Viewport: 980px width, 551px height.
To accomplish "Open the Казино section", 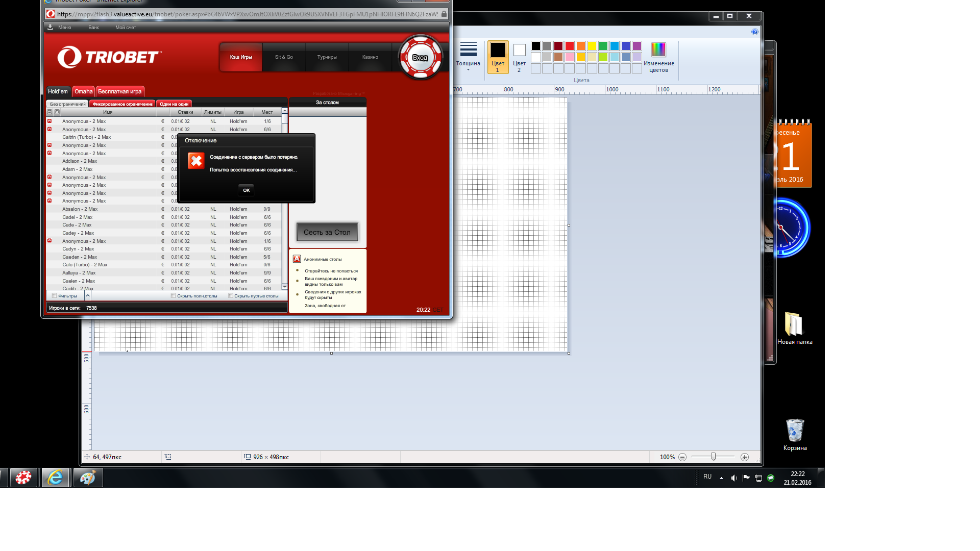I will (x=370, y=57).
